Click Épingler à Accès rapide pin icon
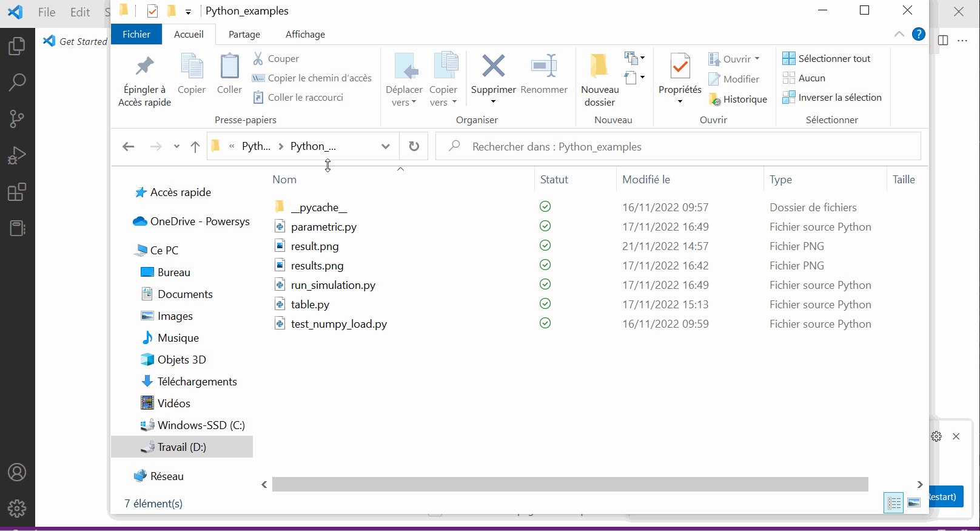980x531 pixels. (x=144, y=66)
